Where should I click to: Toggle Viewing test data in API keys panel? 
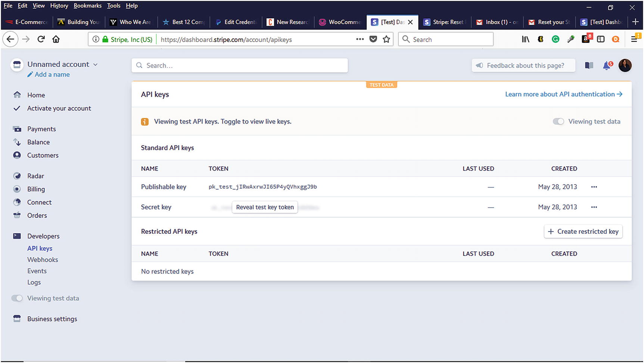pos(558,121)
